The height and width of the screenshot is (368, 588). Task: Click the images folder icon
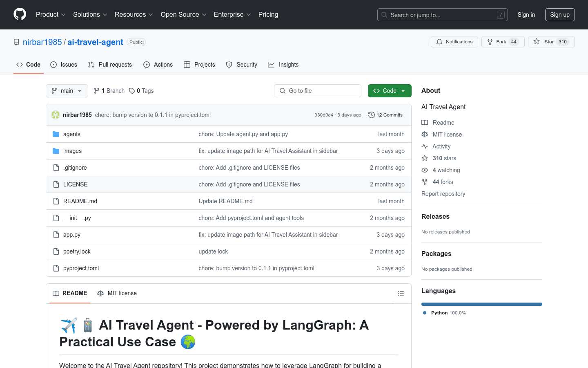click(56, 151)
